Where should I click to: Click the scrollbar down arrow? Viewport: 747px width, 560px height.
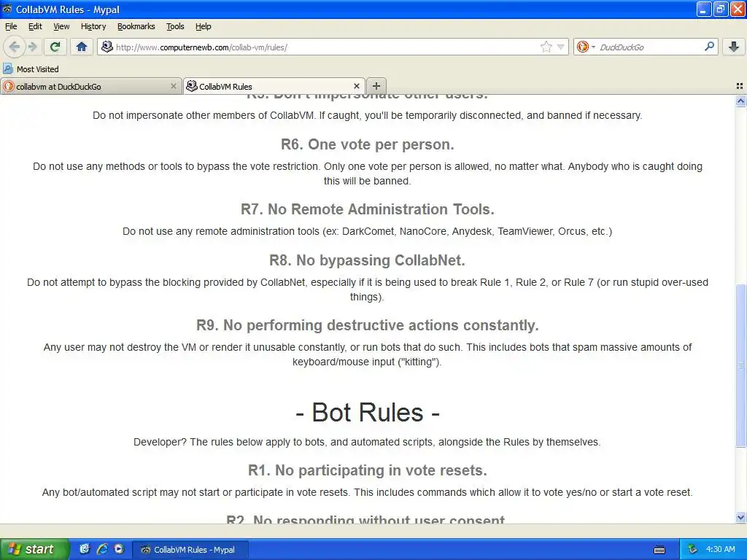pyautogui.click(x=740, y=518)
